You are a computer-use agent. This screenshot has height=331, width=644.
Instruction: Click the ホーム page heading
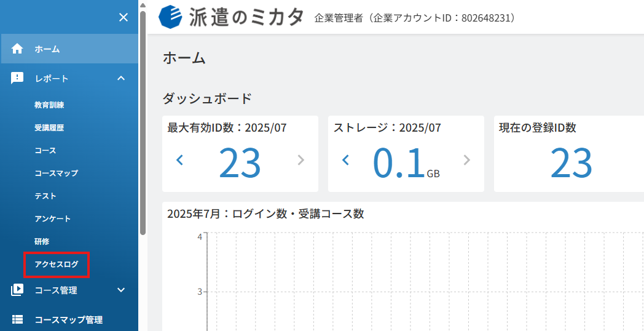pyautogui.click(x=184, y=58)
